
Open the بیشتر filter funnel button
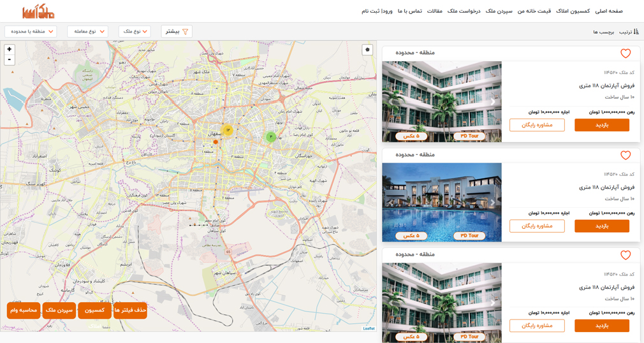[177, 32]
